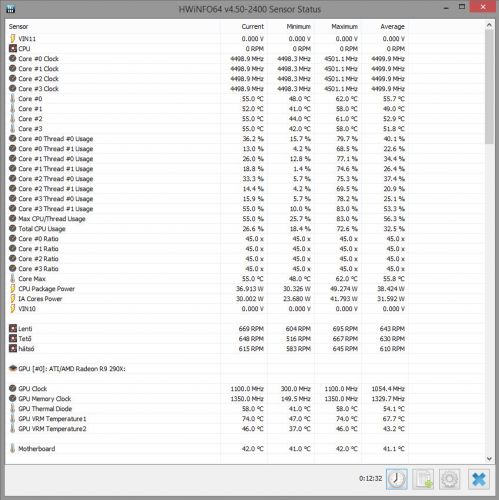This screenshot has height=500, width=499.
Task: Click the 1054.4 MHz GPU Clock average value
Action: [x=388, y=389]
